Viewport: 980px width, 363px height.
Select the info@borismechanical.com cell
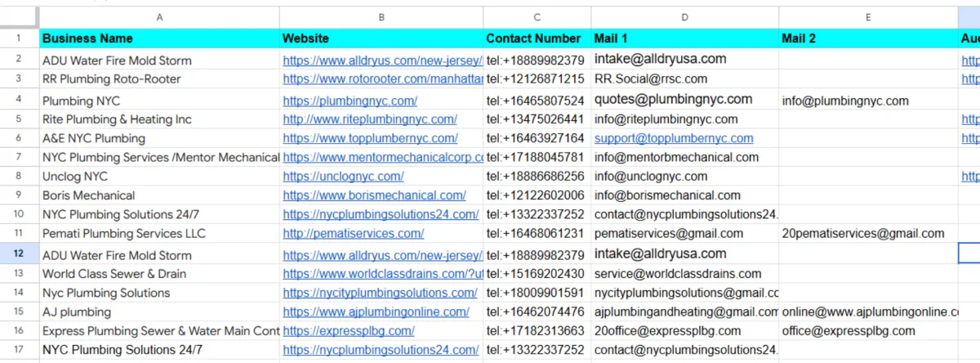685,195
